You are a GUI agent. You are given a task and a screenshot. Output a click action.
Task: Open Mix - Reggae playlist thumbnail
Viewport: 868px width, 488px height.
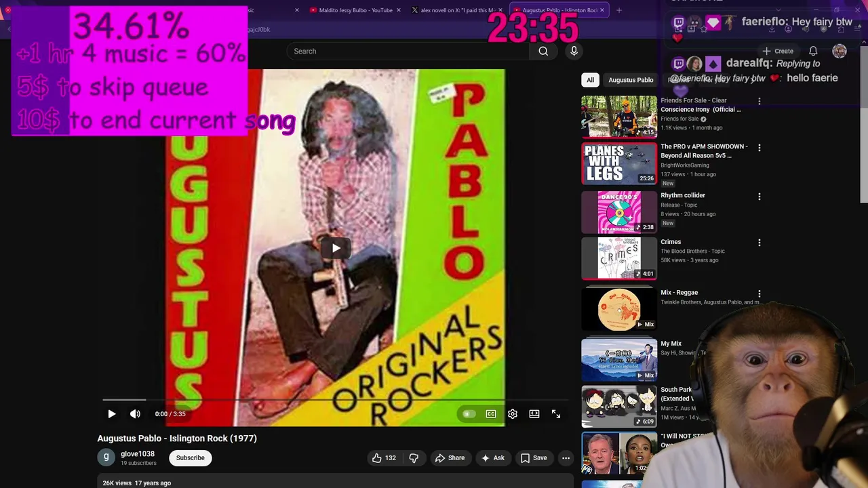[619, 309]
